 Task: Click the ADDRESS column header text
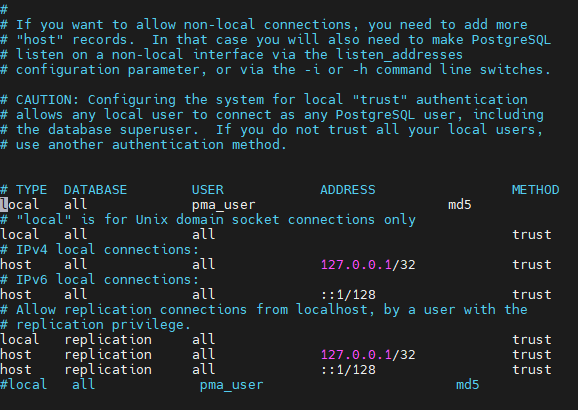(x=347, y=190)
